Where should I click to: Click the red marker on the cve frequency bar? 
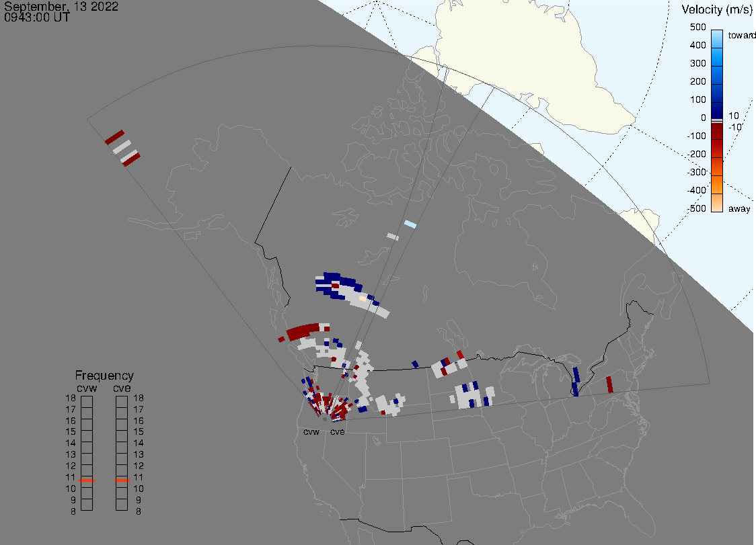click(x=122, y=480)
